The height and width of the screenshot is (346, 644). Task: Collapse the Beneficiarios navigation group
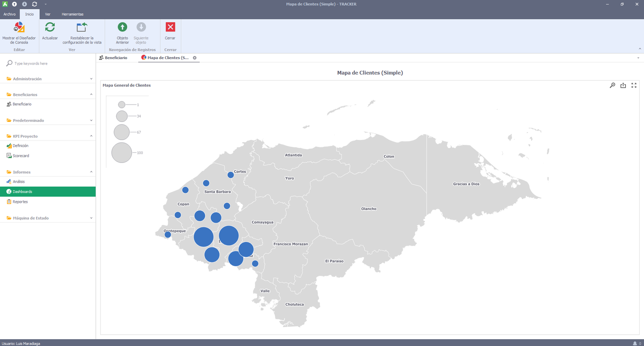[47, 95]
